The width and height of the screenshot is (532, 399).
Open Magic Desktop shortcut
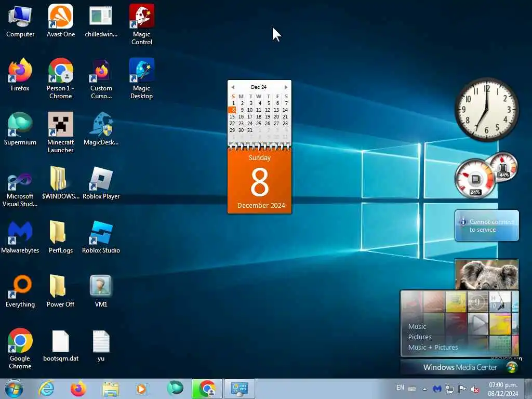click(x=142, y=79)
